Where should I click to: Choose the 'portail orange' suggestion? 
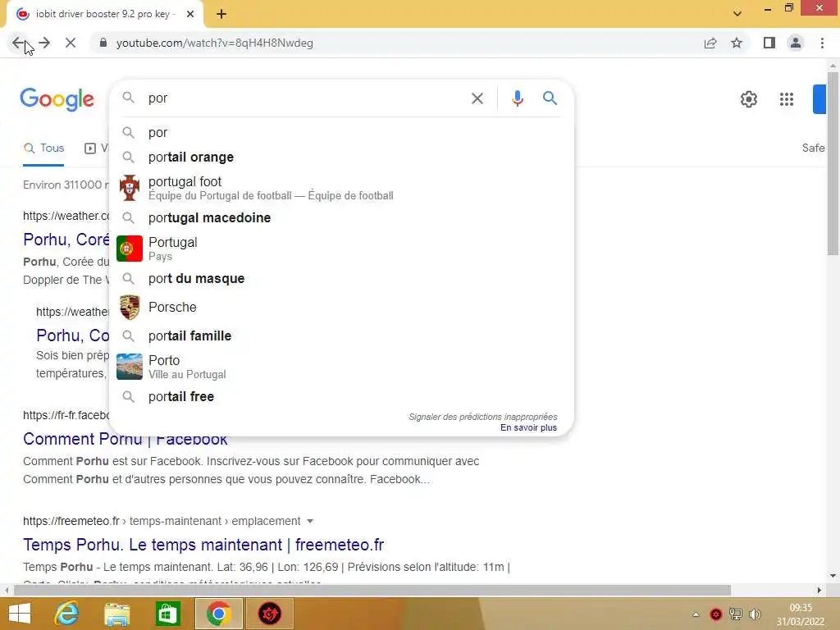[x=341, y=157]
